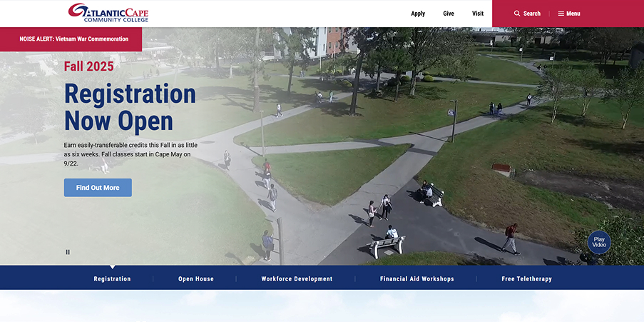Screen dimensions: 644x322
Task: Go to the Visit page link
Action: click(478, 14)
